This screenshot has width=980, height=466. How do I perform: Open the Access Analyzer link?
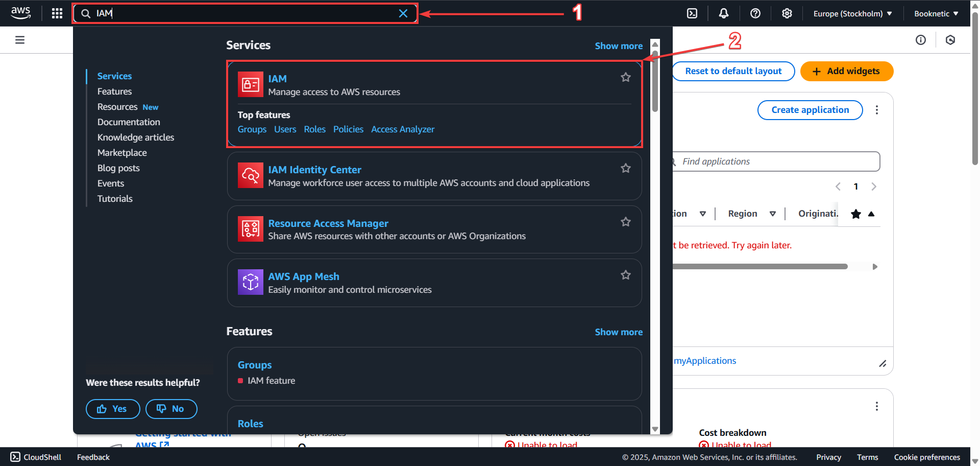pos(403,129)
